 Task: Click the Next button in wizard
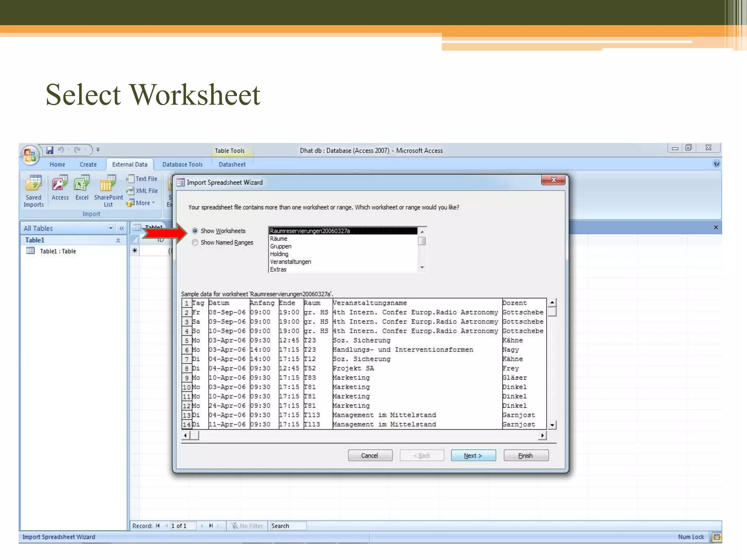[473, 455]
